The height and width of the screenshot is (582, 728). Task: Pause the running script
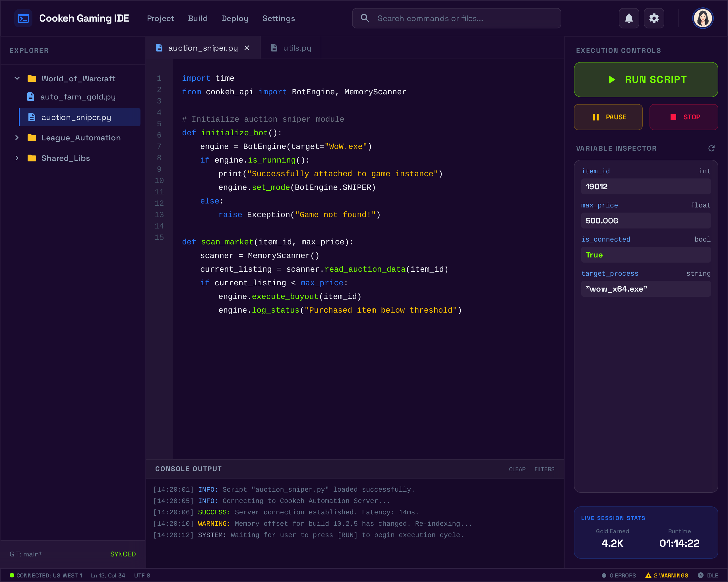pyautogui.click(x=608, y=117)
